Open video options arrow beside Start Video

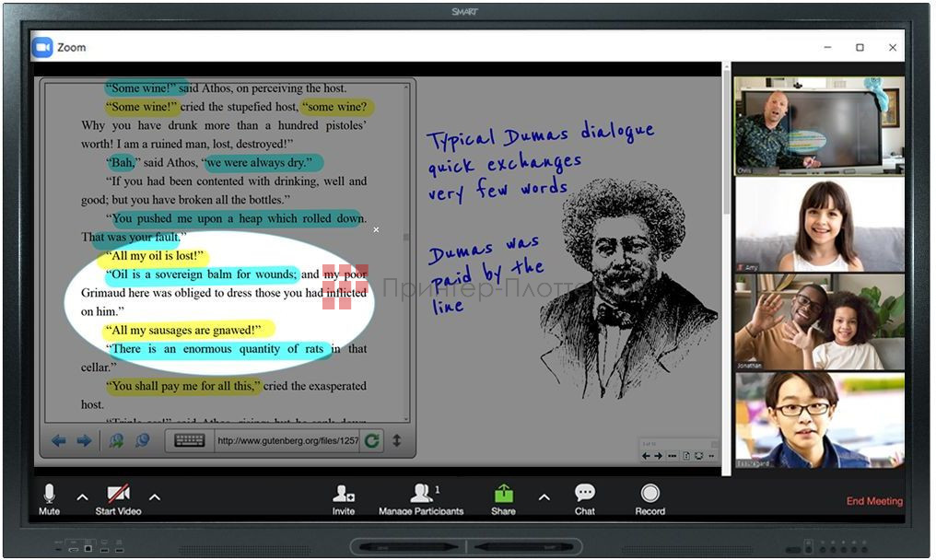[x=154, y=497]
